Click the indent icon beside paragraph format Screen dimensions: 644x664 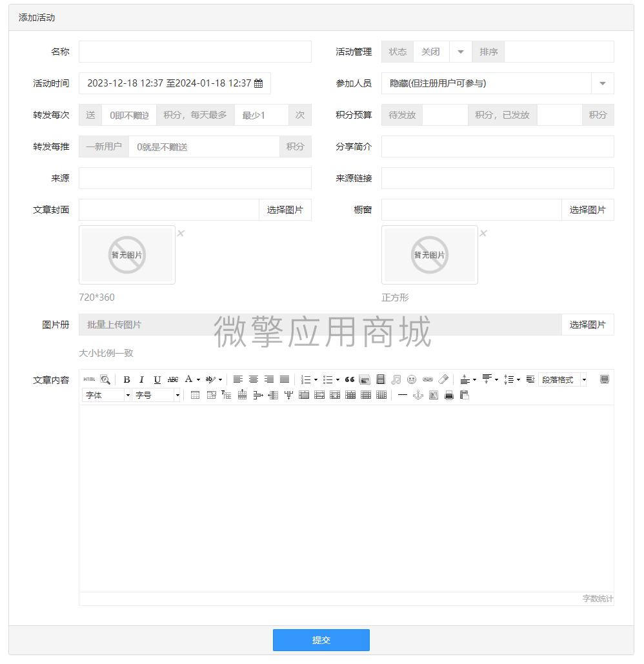point(530,379)
